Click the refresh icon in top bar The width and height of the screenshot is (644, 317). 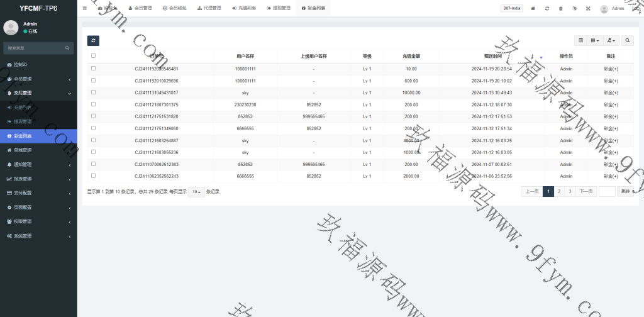(x=547, y=9)
